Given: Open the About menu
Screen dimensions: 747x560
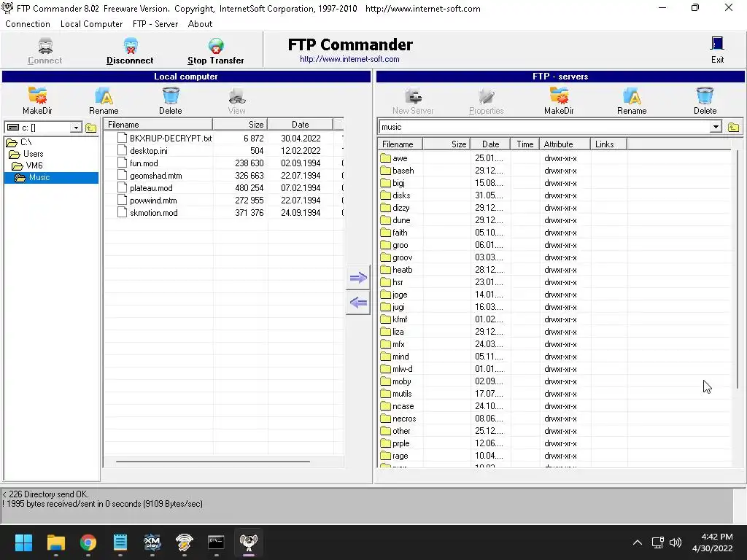Looking at the screenshot, I should coord(200,24).
